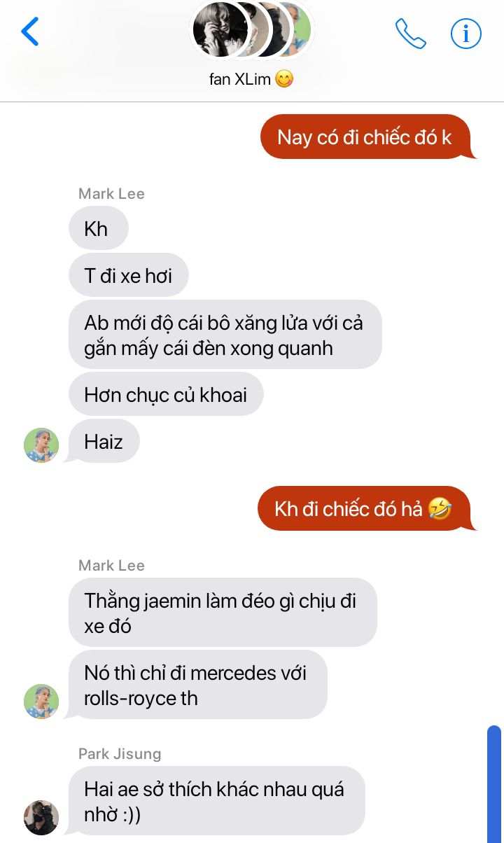Tap the 'T đi xe hơi' message
Image resolution: width=504 pixels, height=843 pixels.
point(129,275)
